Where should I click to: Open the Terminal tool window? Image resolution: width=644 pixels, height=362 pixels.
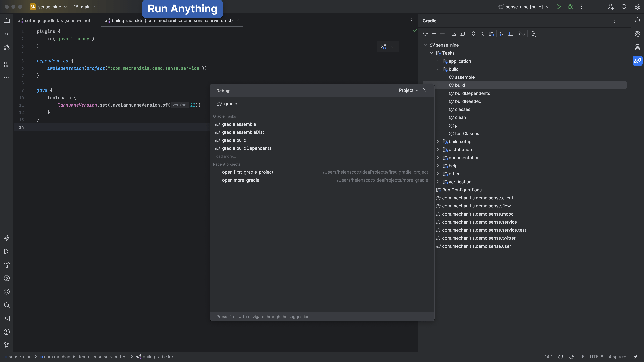(7, 318)
